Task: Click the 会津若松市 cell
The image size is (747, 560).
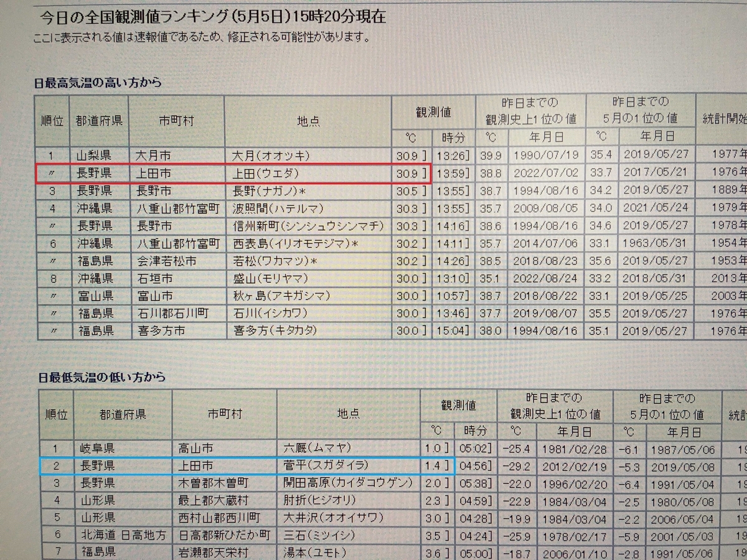Action: tap(166, 260)
